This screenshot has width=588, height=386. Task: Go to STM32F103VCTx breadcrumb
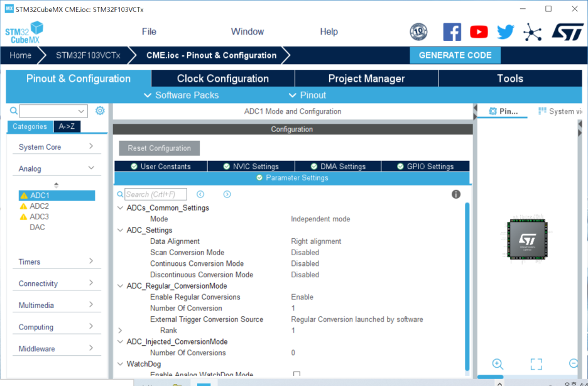coord(88,55)
